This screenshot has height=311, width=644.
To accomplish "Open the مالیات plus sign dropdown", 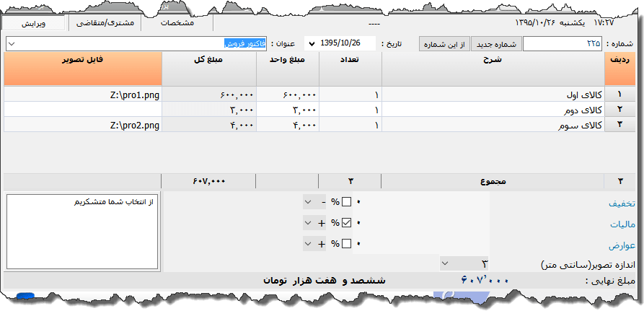I will tap(316, 223).
